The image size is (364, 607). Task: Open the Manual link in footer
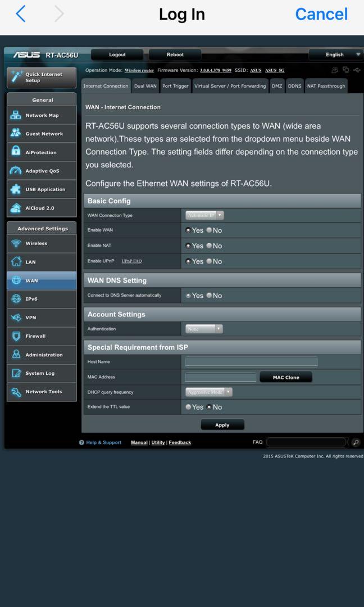tap(139, 442)
